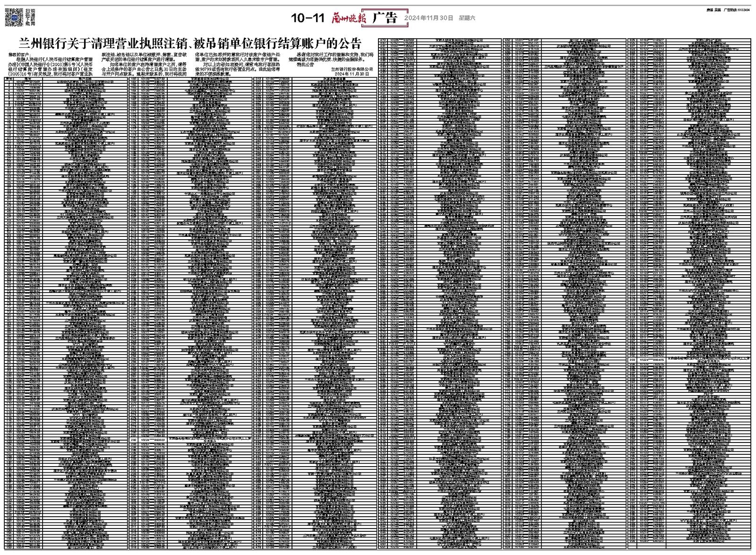The height and width of the screenshot is (555, 756).
Task: Click the 10-11 page number
Action: pyautogui.click(x=307, y=18)
